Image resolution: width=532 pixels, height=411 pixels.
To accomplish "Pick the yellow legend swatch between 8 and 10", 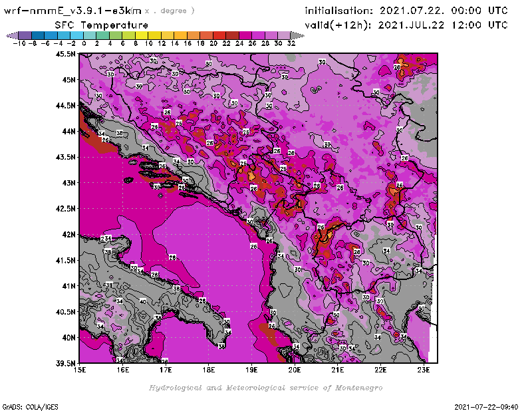I will pyautogui.click(x=142, y=35).
